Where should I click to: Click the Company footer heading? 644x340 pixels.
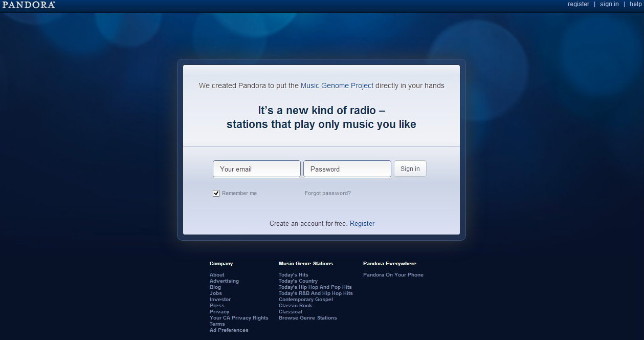coord(221,264)
